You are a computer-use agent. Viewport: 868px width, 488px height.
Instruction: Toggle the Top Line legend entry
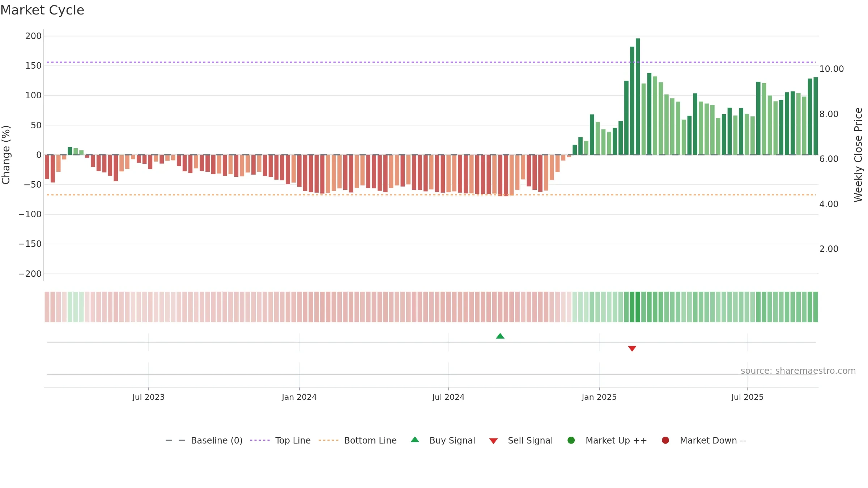pyautogui.click(x=280, y=440)
